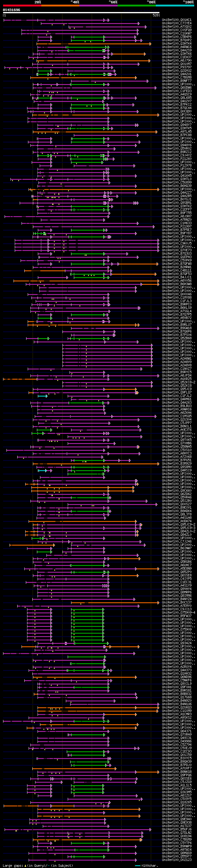Click the UniRef100_B7PKI2 label

click(x=176, y=104)
